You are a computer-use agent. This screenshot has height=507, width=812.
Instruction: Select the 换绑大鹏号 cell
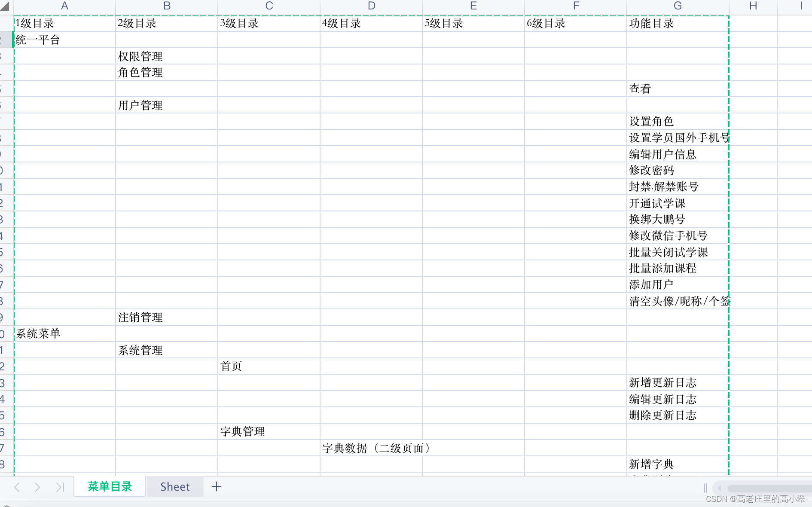coord(678,220)
